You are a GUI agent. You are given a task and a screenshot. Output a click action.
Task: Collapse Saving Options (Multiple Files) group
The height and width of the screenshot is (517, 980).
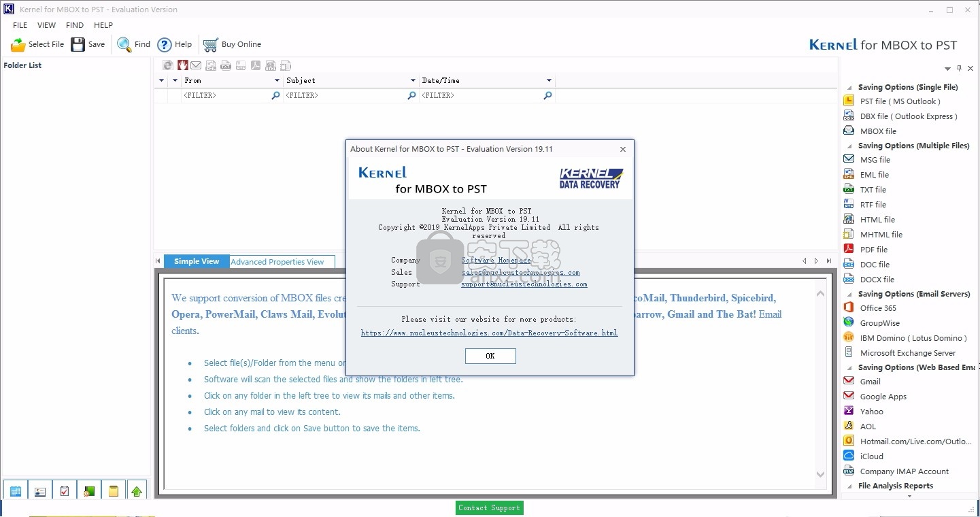point(849,146)
